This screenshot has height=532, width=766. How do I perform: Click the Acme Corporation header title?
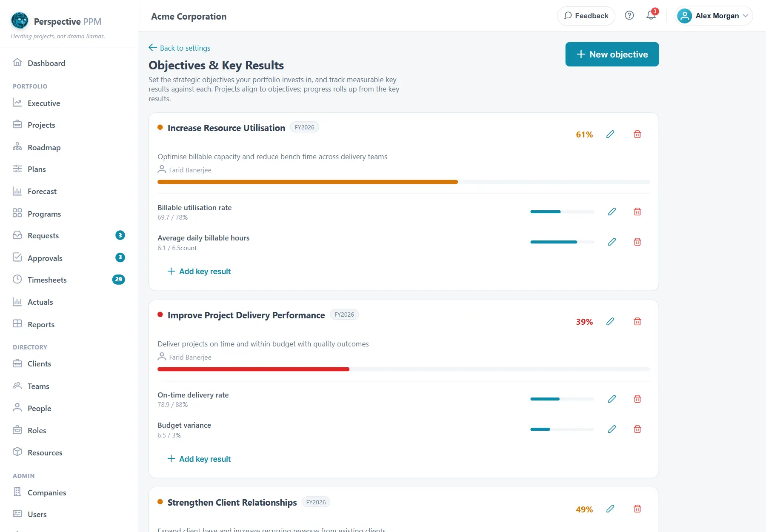click(x=189, y=17)
